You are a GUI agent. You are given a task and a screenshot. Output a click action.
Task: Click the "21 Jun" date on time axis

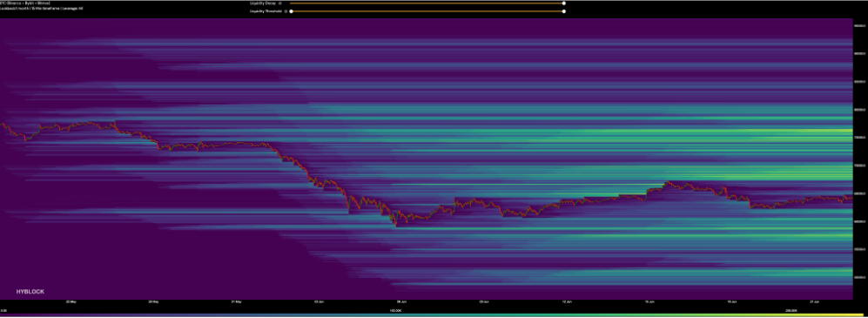click(815, 302)
